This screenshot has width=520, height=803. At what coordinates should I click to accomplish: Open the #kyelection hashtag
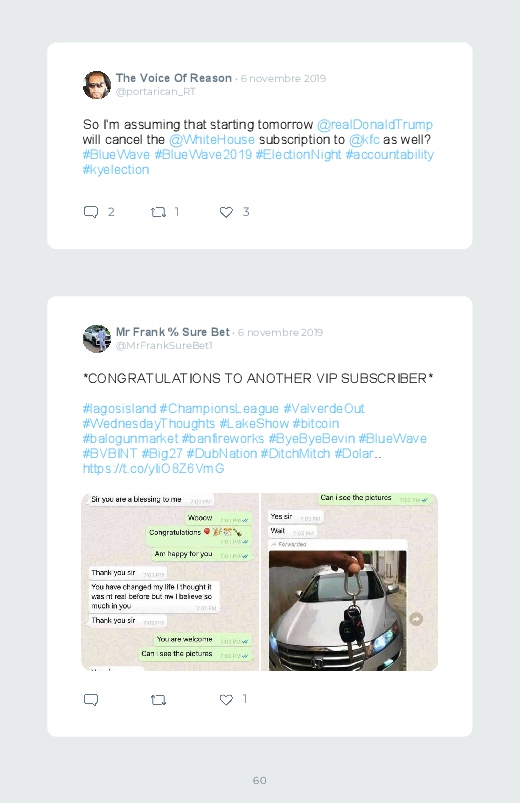pyautogui.click(x=116, y=170)
